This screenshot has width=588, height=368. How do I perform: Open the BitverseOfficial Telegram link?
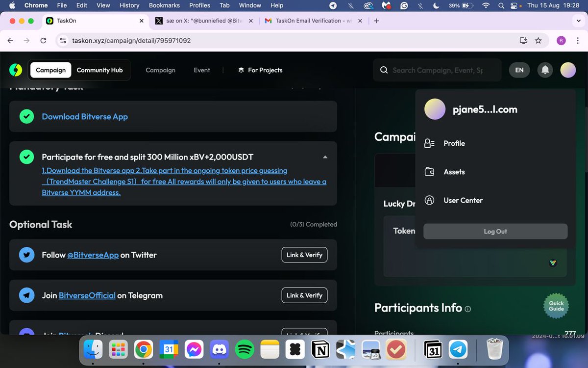[x=87, y=295]
